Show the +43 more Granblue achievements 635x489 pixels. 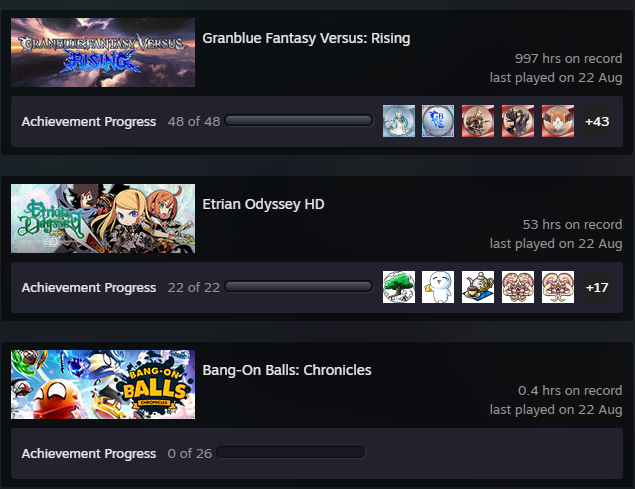pos(597,121)
